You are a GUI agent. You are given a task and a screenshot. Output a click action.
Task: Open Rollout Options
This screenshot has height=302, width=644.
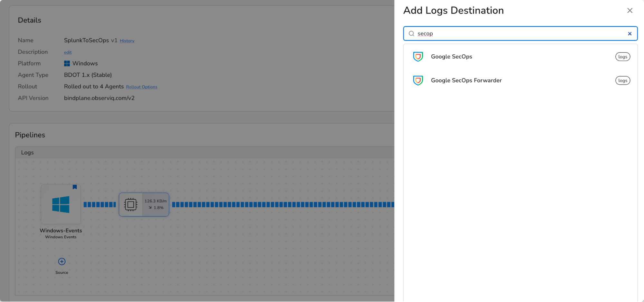pyautogui.click(x=141, y=87)
